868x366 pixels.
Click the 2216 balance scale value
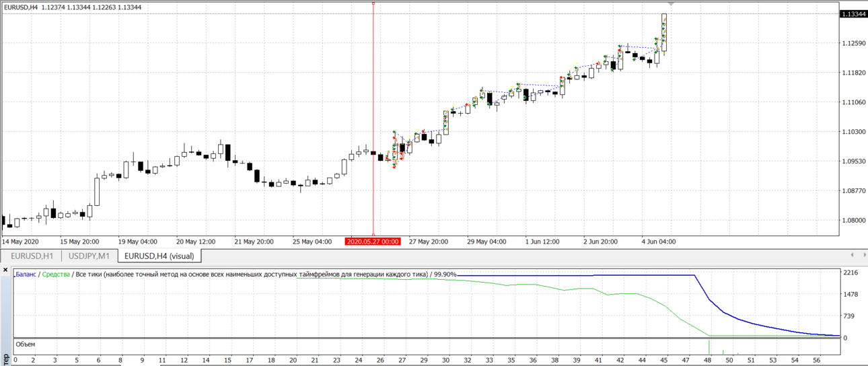(850, 273)
